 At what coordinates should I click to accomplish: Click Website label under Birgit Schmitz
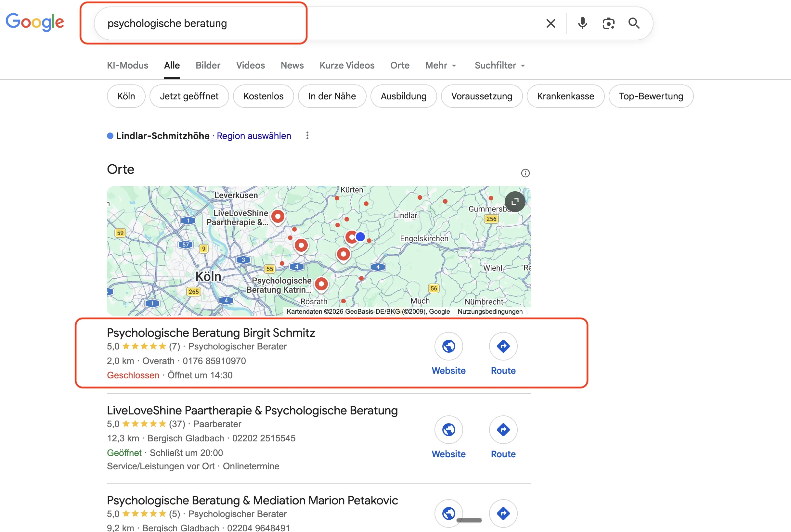(448, 371)
